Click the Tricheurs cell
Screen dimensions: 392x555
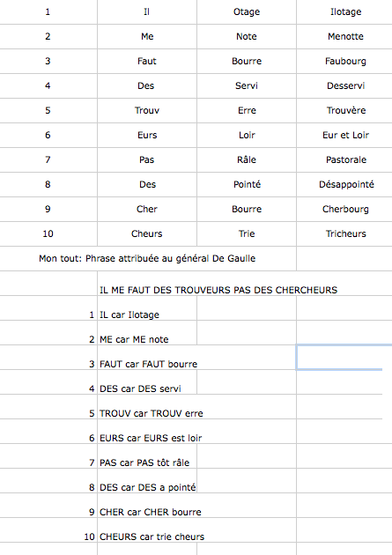345,234
